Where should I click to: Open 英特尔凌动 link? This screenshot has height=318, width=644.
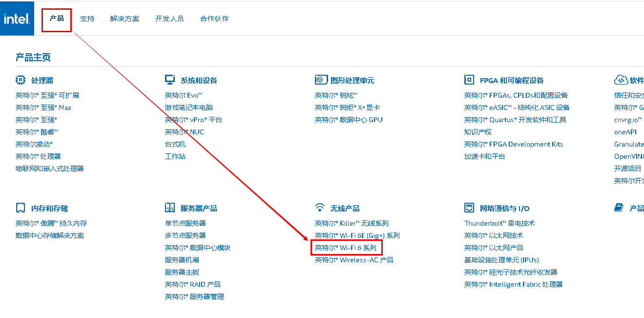click(34, 144)
